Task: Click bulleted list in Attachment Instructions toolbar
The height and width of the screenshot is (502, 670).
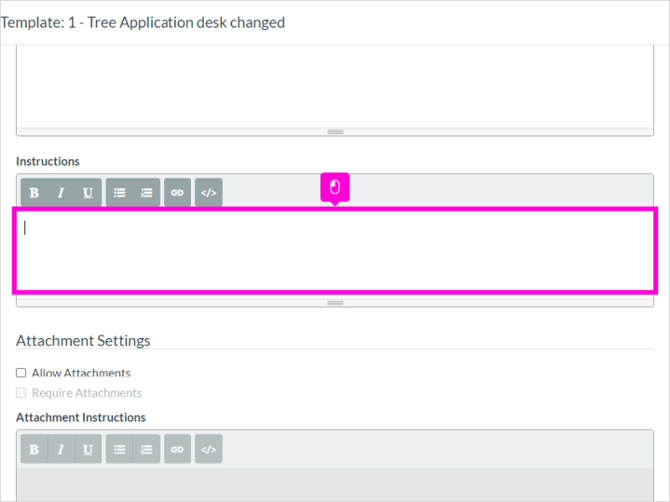Action: (x=120, y=449)
